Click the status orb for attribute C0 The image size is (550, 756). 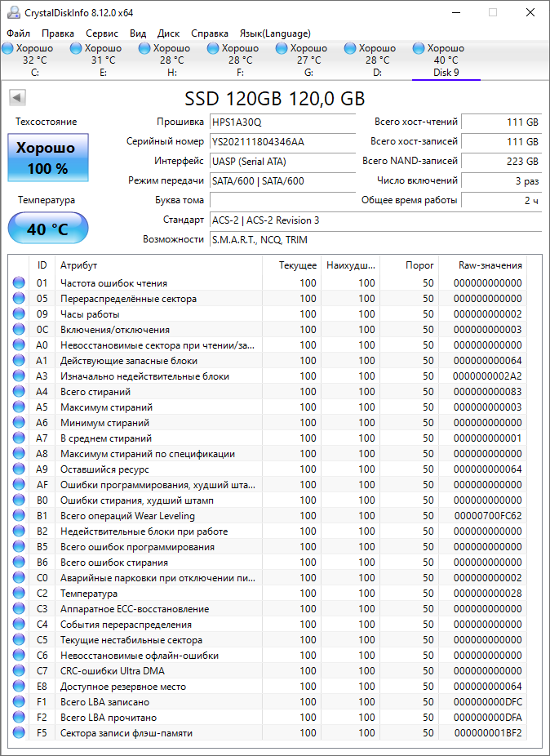click(x=19, y=577)
